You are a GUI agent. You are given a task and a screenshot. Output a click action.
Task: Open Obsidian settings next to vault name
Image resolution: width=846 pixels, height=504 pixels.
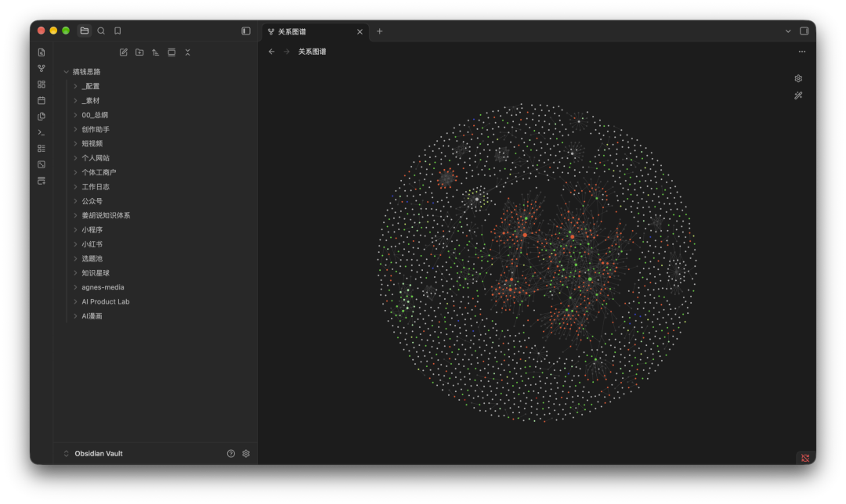click(246, 454)
